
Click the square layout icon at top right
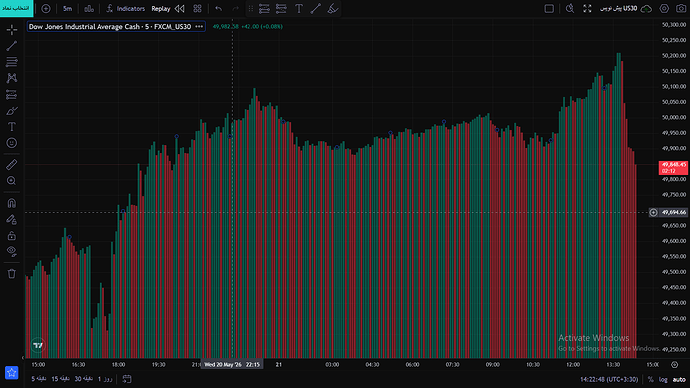tap(549, 8)
